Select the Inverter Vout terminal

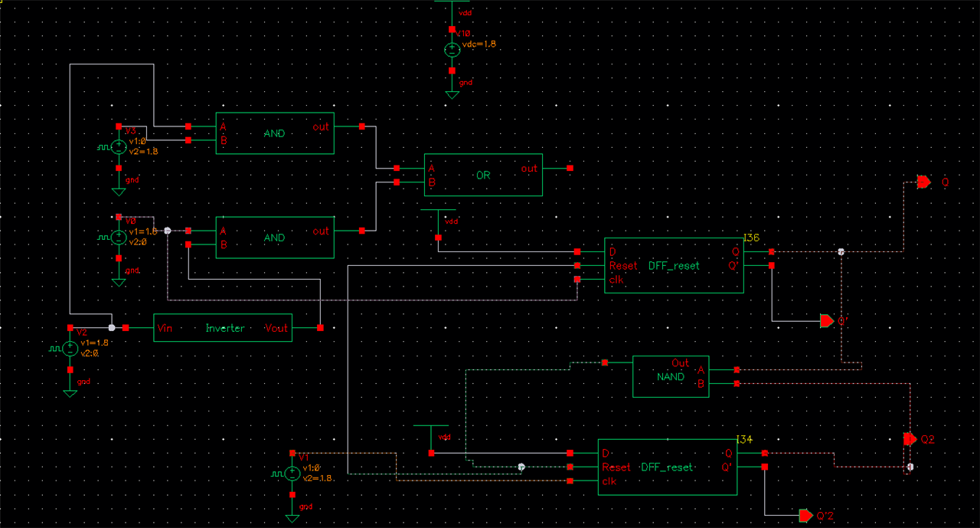pos(320,328)
